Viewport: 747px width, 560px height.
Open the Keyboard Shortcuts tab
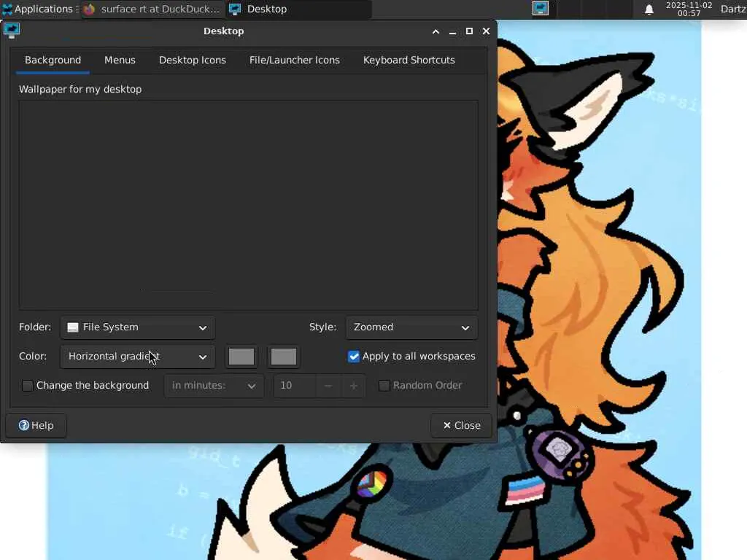(409, 61)
